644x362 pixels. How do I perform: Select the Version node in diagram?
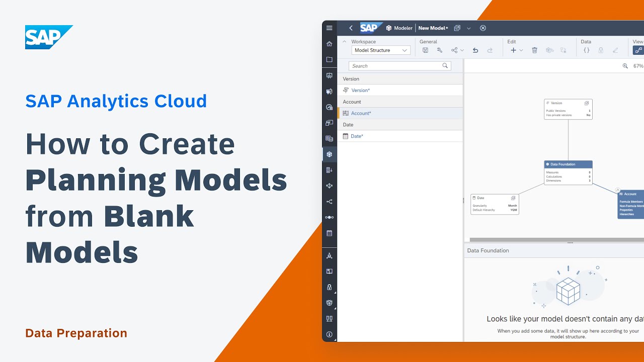(568, 109)
